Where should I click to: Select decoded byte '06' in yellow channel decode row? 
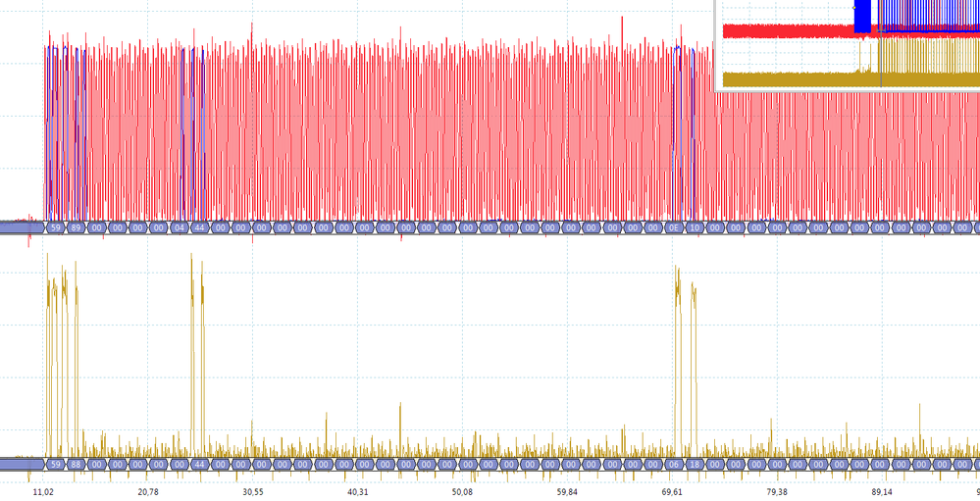point(674,465)
